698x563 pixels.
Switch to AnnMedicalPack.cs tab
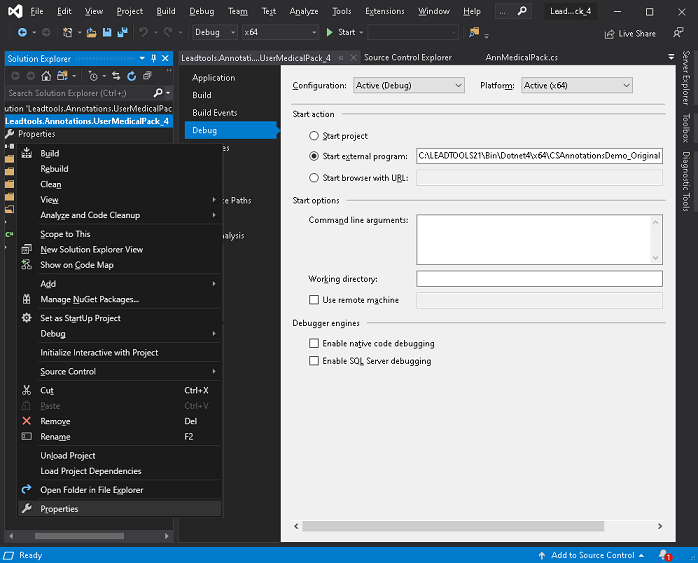[521, 57]
